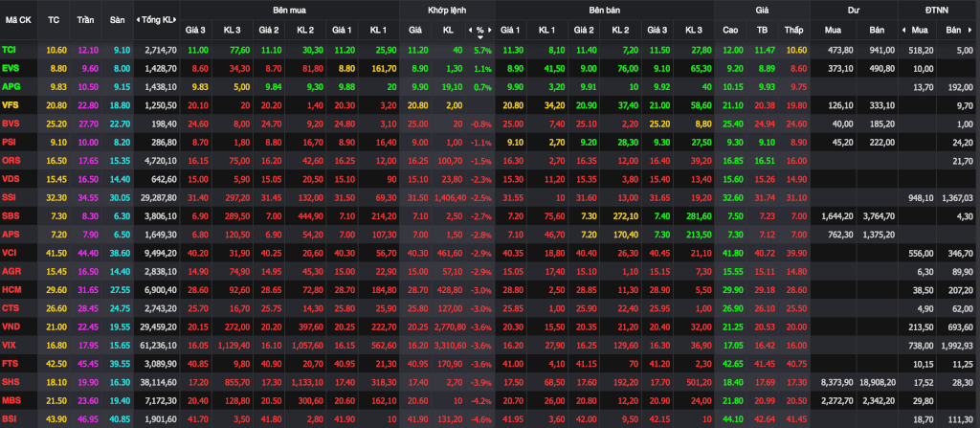Open the TCI ticker symbol
Screen dimensions: 980x428
(x=9, y=50)
